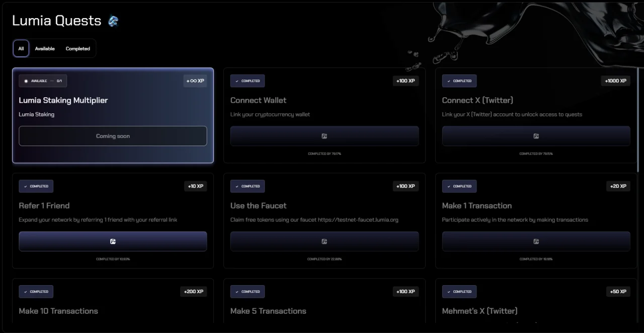Screen dimensions: 644x333
Task: Click the Refer 1 Friend referral link description
Action: tap(98, 220)
